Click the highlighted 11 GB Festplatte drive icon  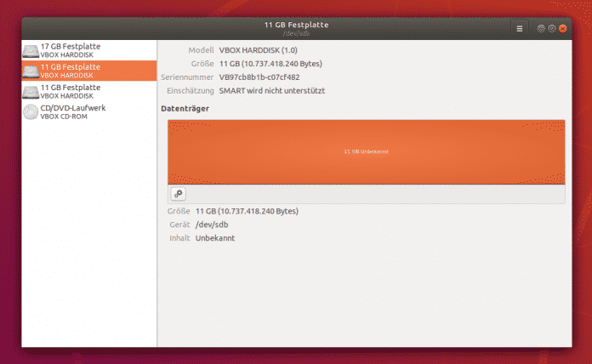coord(31,71)
